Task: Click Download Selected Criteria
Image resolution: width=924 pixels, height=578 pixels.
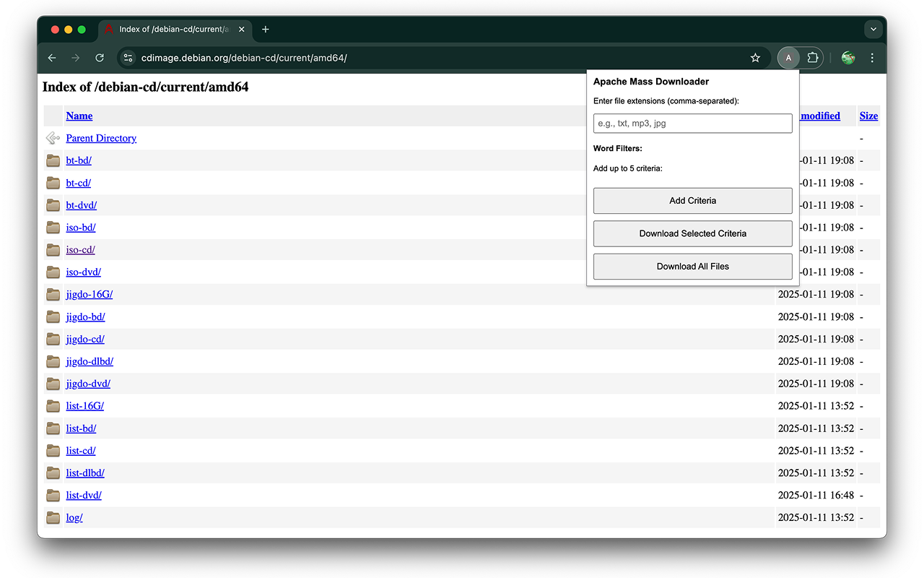Action: [692, 233]
